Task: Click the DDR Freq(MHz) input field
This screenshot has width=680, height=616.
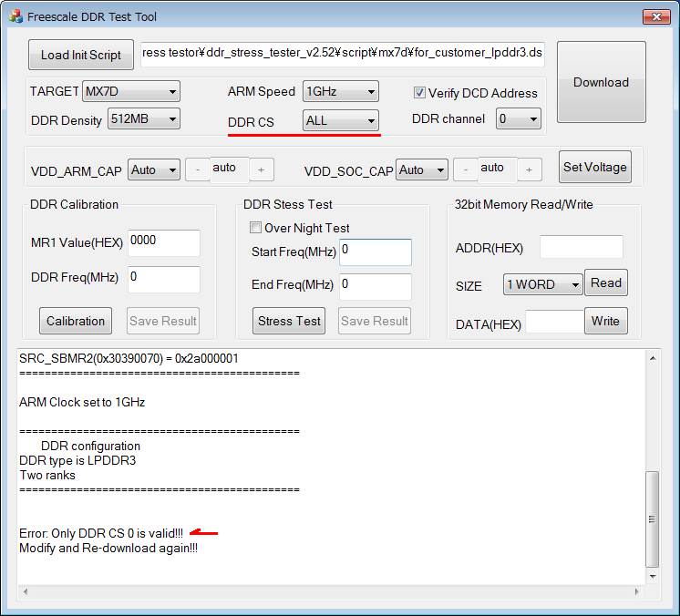Action: pyautogui.click(x=164, y=279)
